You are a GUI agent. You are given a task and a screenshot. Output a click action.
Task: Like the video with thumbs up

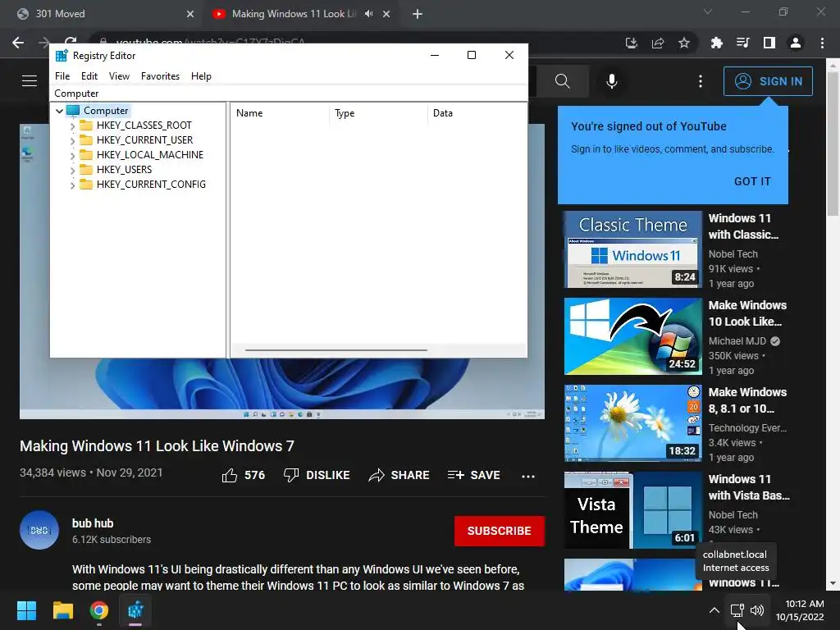tap(243, 475)
